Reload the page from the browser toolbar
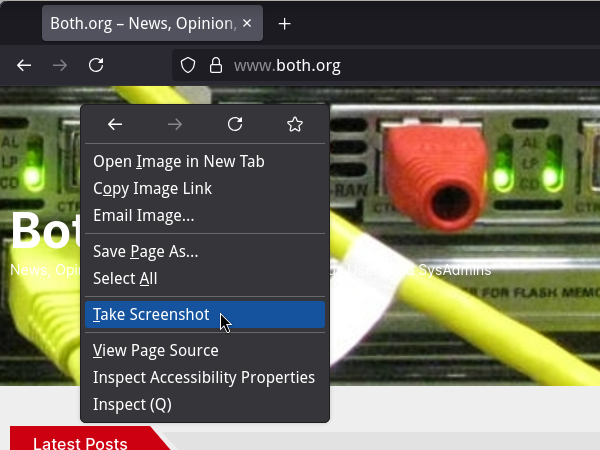Image resolution: width=600 pixels, height=450 pixels. pyautogui.click(x=96, y=66)
